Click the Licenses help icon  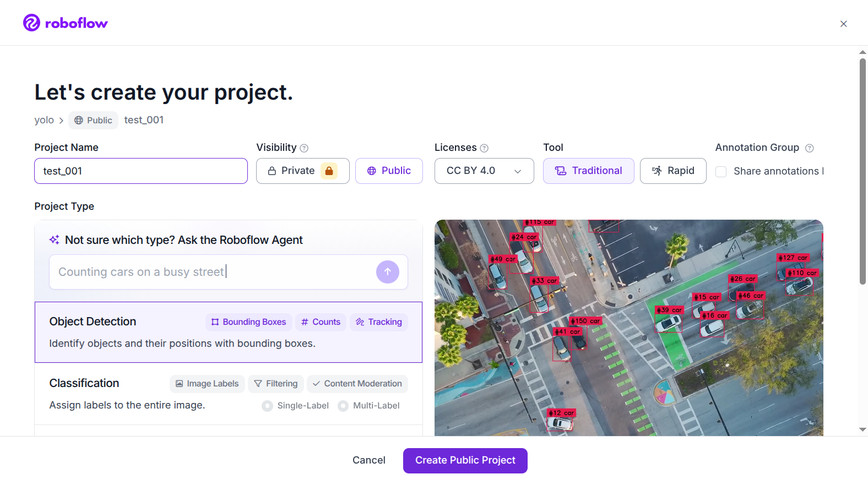pos(484,148)
